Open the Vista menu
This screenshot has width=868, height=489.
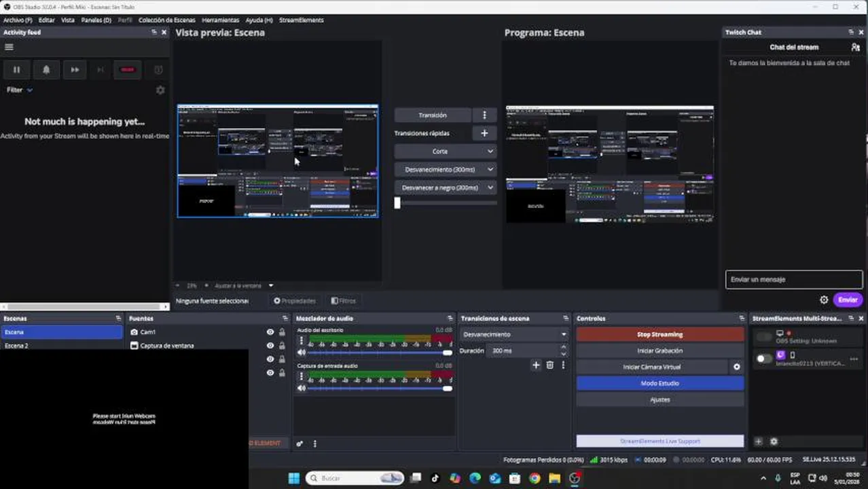point(68,20)
